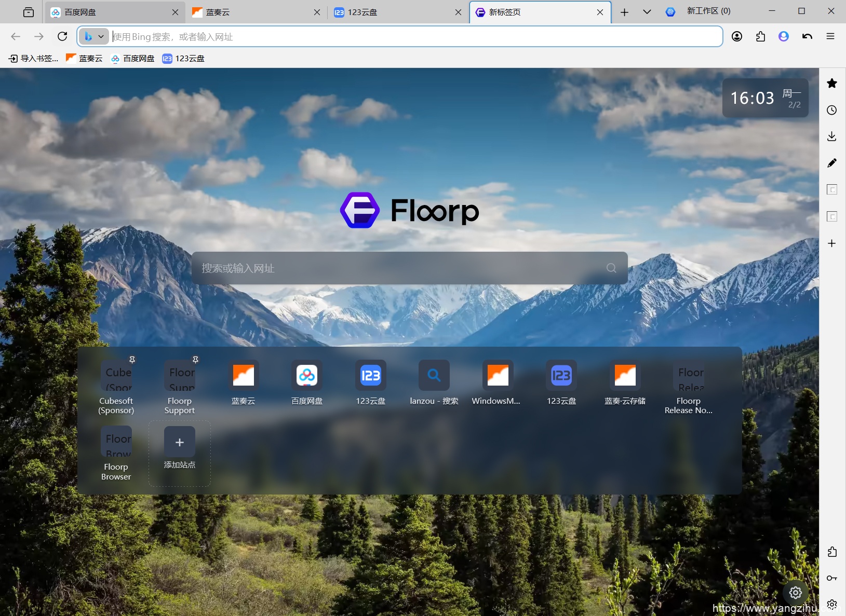846x616 pixels.
Task: Unpin the Floorp Support tile
Action: 196,360
